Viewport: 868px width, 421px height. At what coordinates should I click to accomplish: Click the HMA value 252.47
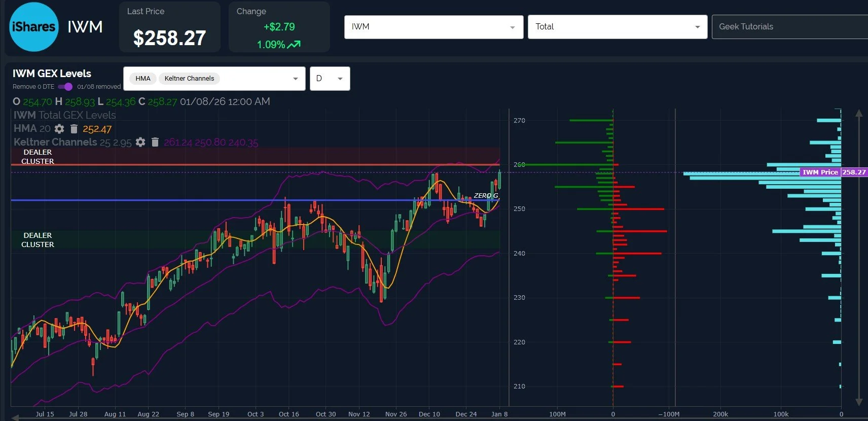(97, 129)
